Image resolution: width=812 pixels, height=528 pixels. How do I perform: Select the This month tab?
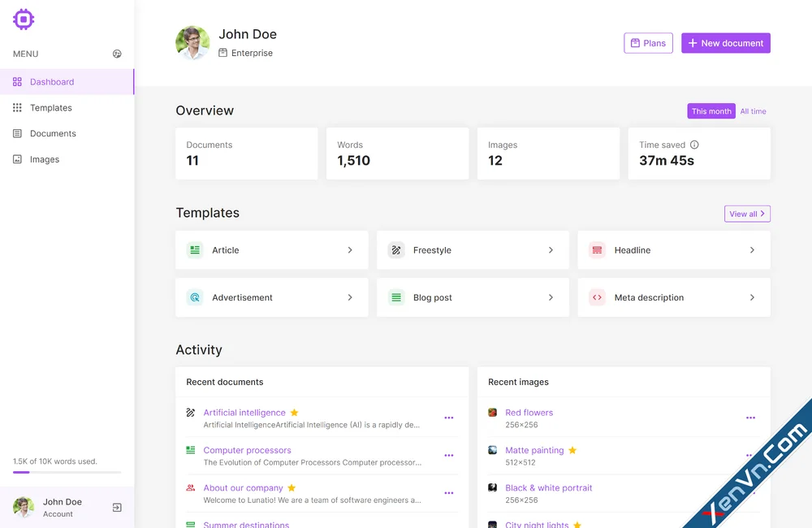point(710,110)
